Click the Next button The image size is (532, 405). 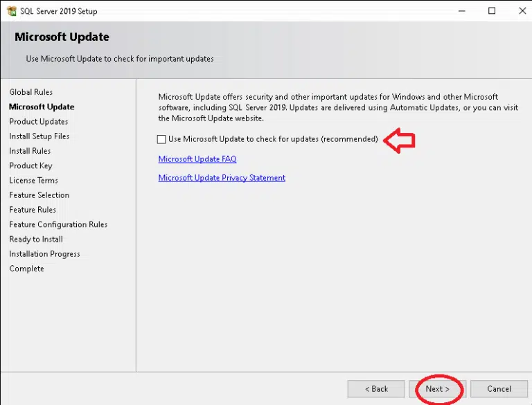pos(437,388)
